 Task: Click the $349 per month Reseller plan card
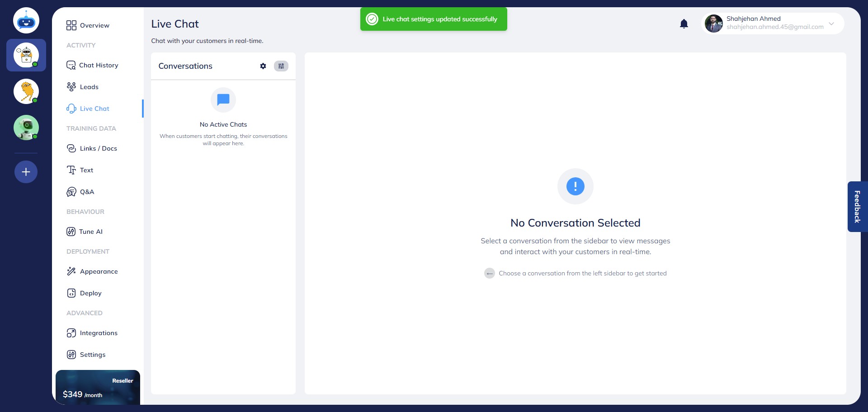point(98,388)
